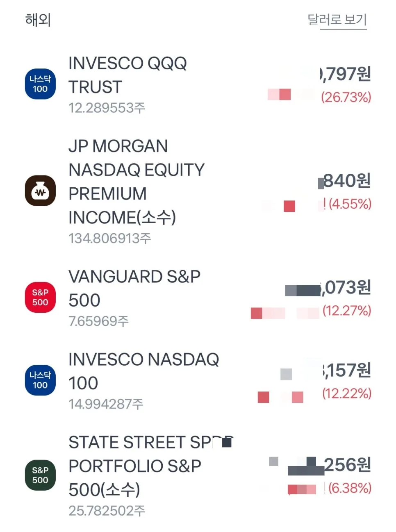Screen dimensions: 396x532
Task: Open STATE STREET PORTFOLIO S&P 500 holding
Action: tap(151, 466)
